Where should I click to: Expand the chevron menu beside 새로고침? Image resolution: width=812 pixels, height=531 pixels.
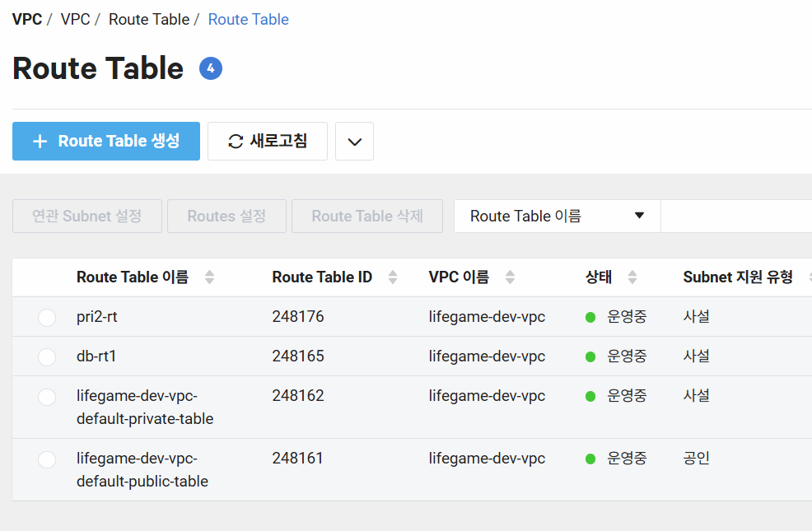click(354, 142)
